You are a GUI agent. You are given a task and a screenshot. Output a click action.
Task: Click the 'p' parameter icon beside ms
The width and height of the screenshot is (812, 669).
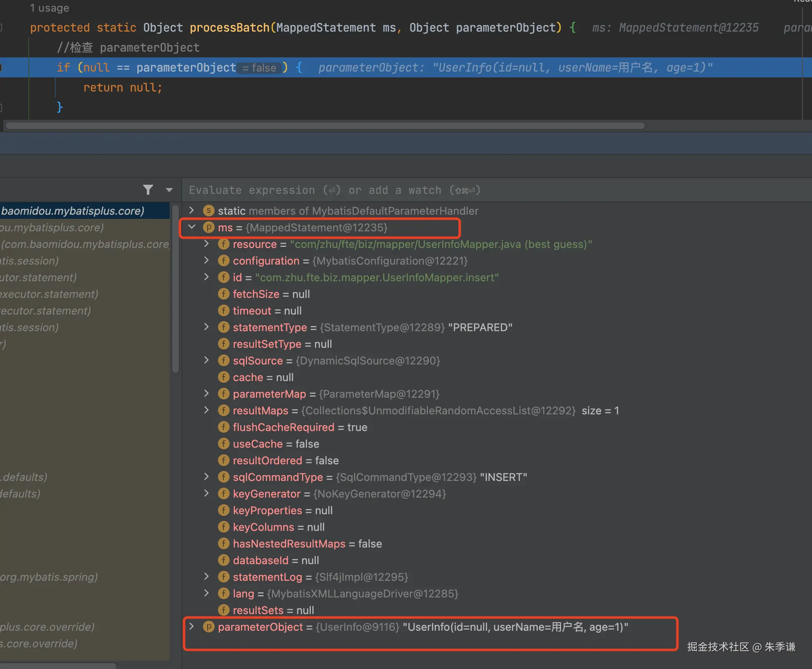pos(208,227)
